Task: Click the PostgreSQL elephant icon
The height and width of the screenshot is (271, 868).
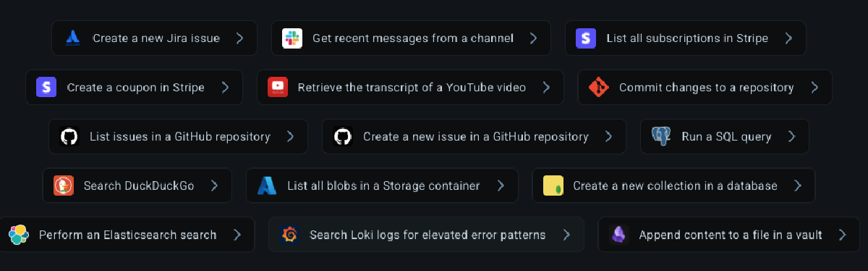Action: point(661,136)
